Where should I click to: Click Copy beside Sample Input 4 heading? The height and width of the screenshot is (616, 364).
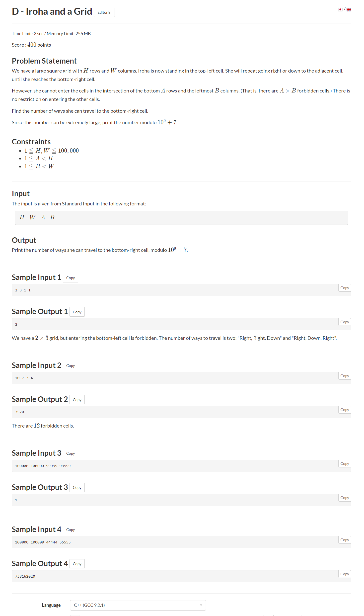[71, 529]
